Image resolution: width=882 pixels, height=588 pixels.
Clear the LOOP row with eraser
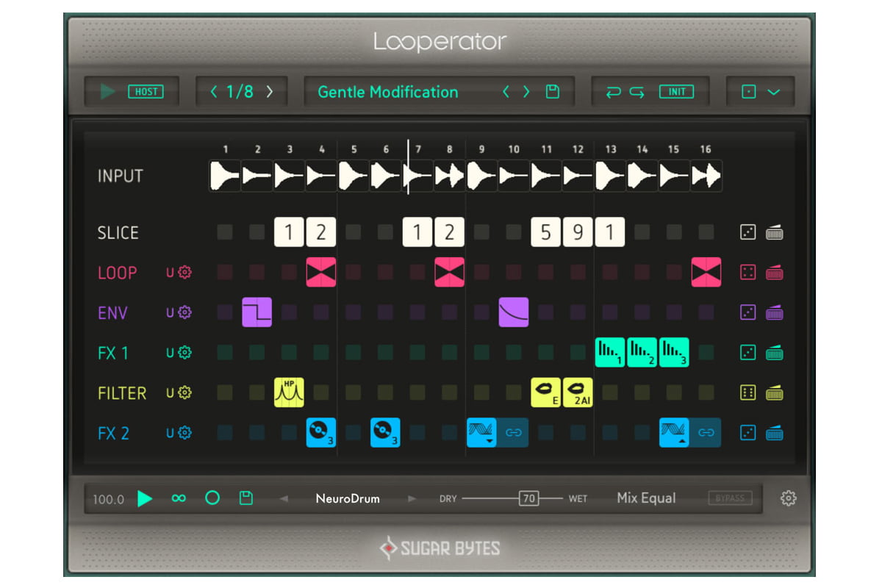click(x=774, y=273)
